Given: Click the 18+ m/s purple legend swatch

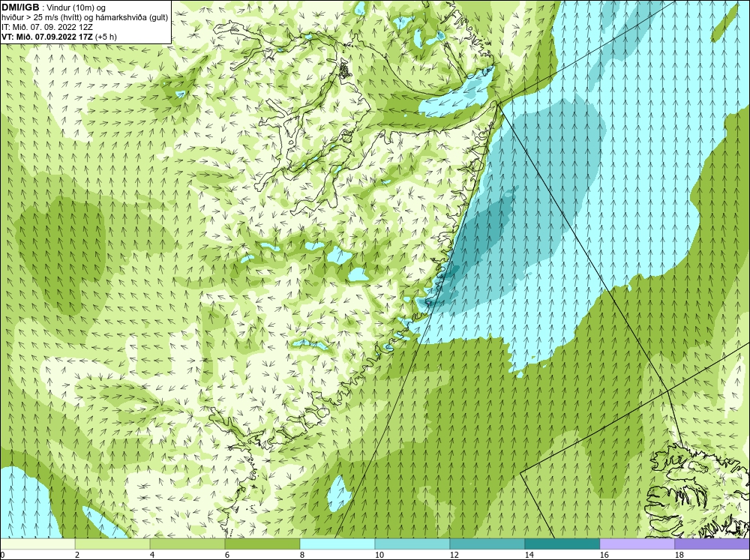Looking at the screenshot, I should click(712, 544).
